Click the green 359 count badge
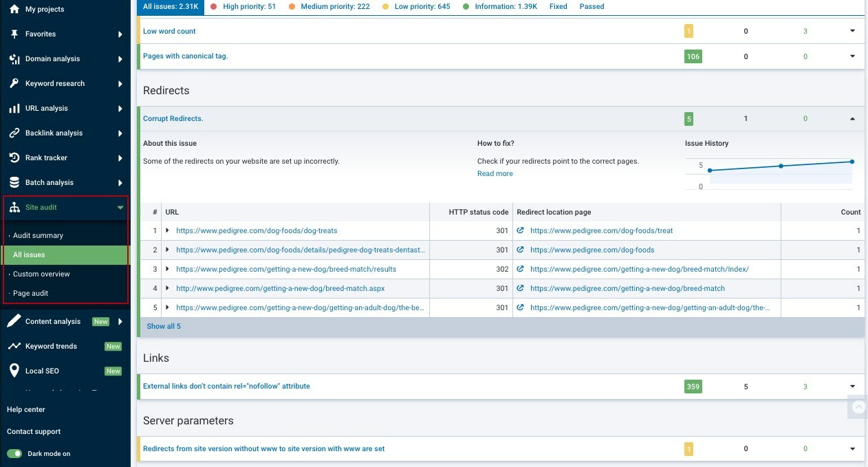This screenshot has height=467, width=868. pyautogui.click(x=693, y=387)
